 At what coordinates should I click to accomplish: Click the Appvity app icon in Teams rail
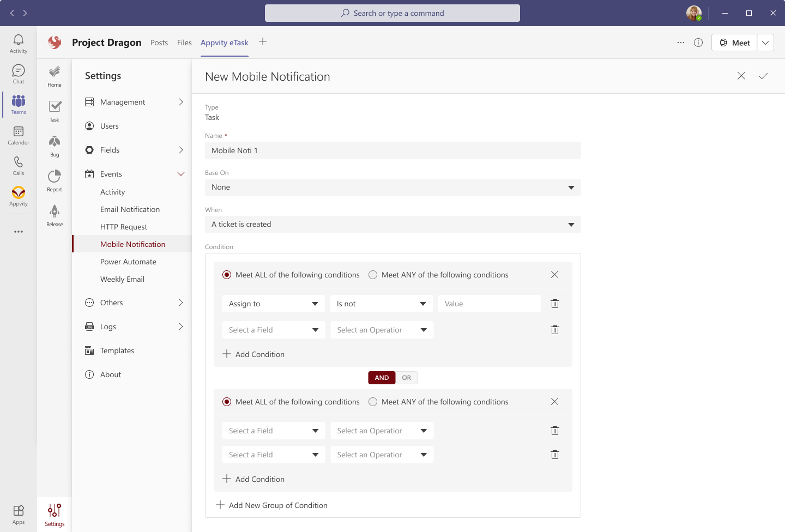pyautogui.click(x=19, y=196)
